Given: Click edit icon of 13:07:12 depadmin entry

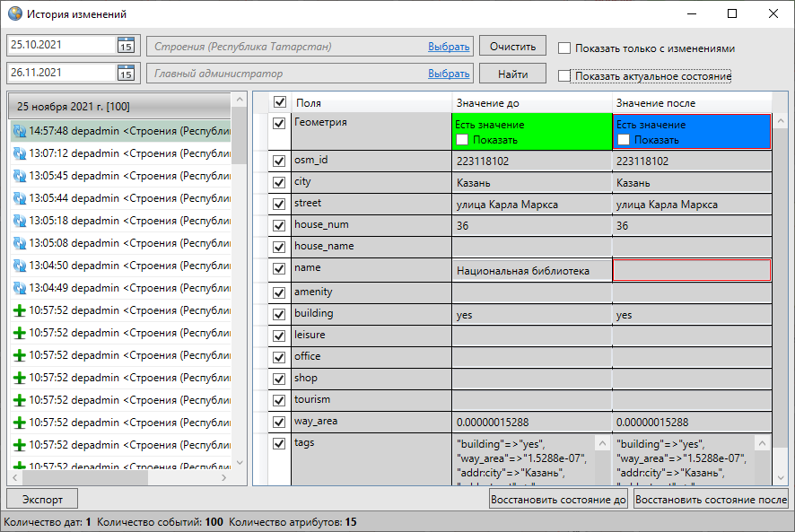Looking at the screenshot, I should [x=19, y=153].
